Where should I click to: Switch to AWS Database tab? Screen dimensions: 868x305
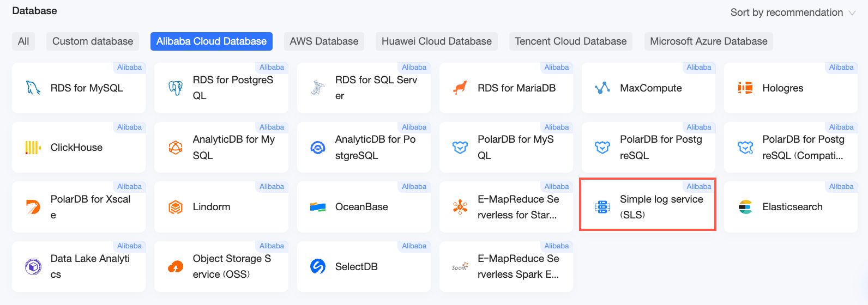tap(324, 41)
